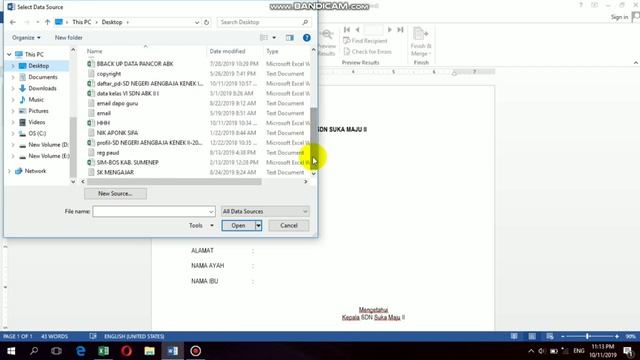Collapse the This PC tree node
The height and width of the screenshot is (360, 640).
point(9,54)
